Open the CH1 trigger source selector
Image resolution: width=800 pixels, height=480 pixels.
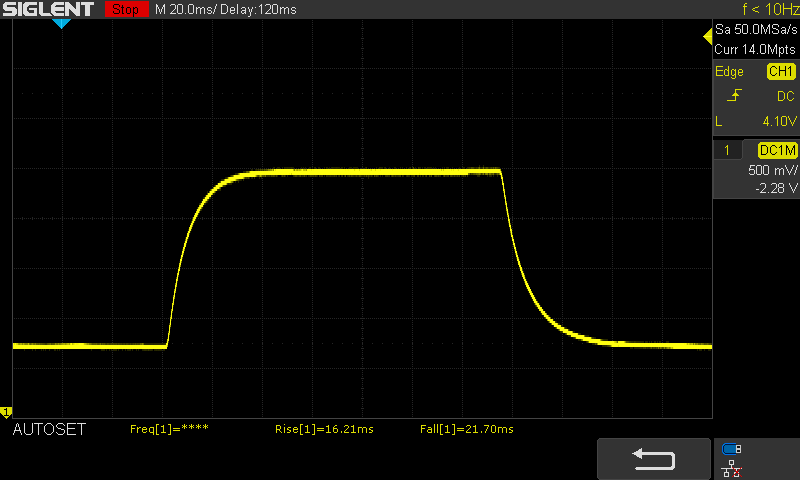pyautogui.click(x=780, y=72)
